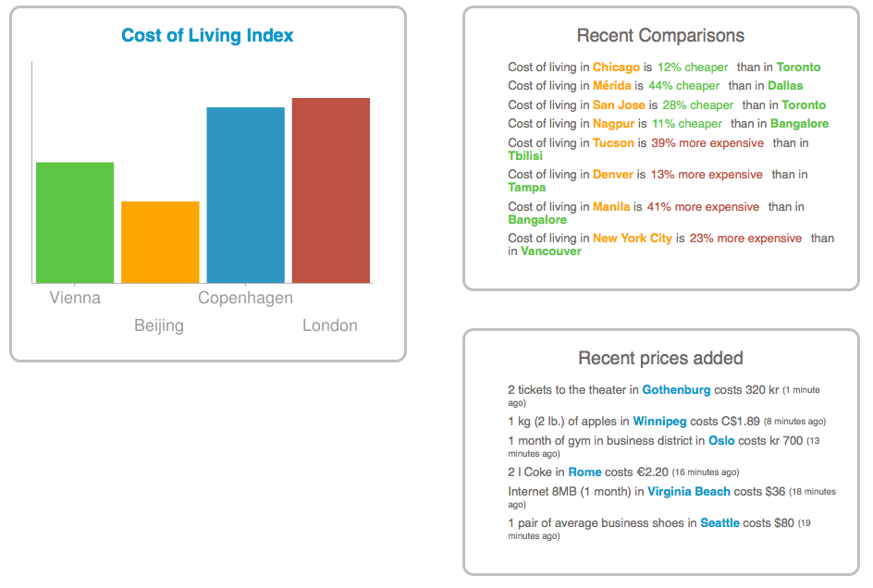Image resolution: width=873 pixels, height=588 pixels.
Task: Open the New York City link
Action: tap(633, 239)
